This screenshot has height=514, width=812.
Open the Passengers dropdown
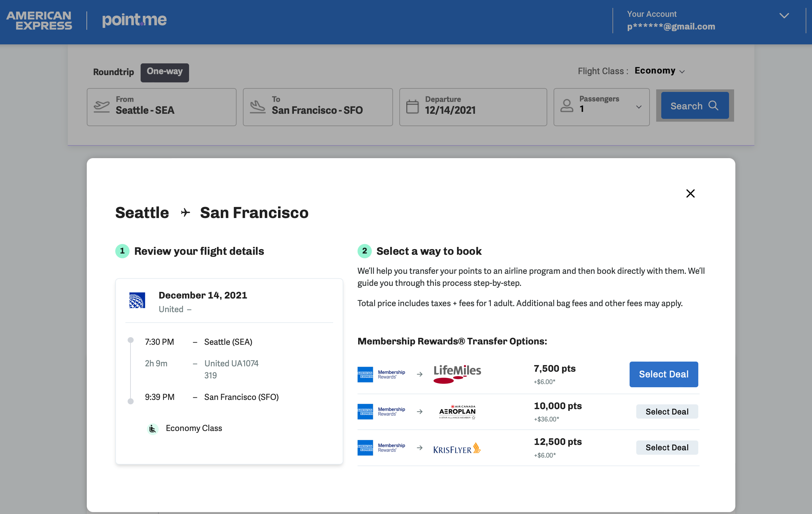(x=601, y=107)
